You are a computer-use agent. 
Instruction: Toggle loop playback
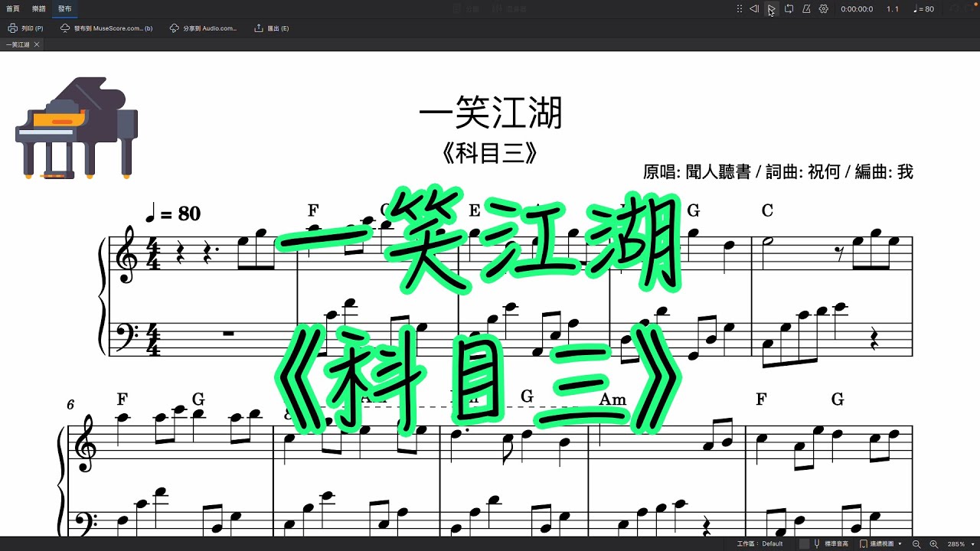click(789, 9)
